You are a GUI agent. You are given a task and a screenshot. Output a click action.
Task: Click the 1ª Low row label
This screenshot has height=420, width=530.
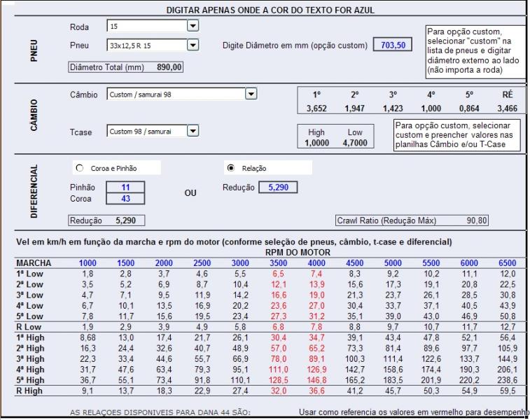pos(29,274)
